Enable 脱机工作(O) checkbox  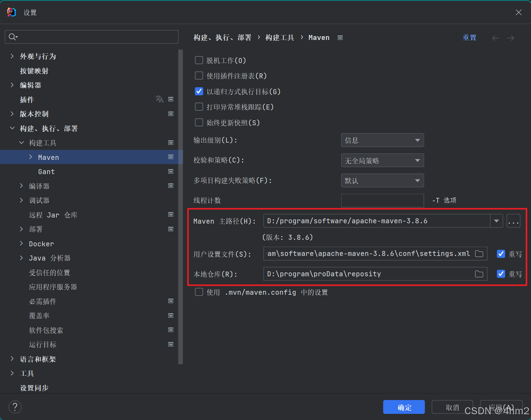(x=199, y=60)
